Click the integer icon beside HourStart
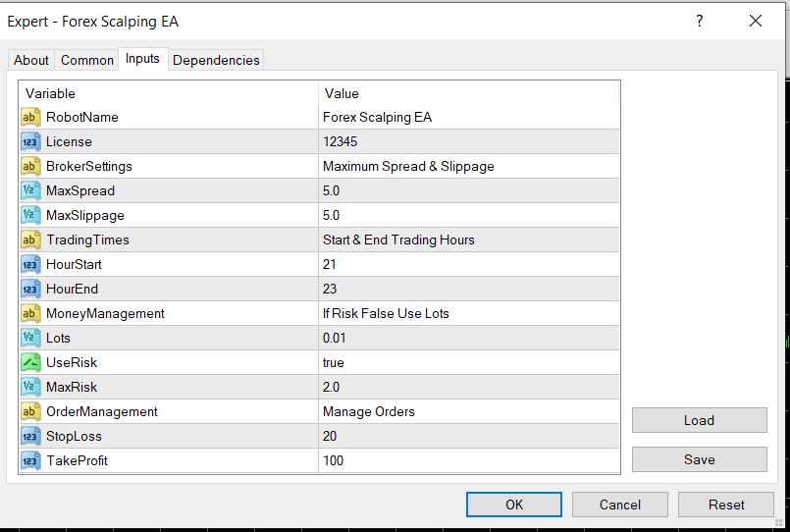 pyautogui.click(x=30, y=264)
